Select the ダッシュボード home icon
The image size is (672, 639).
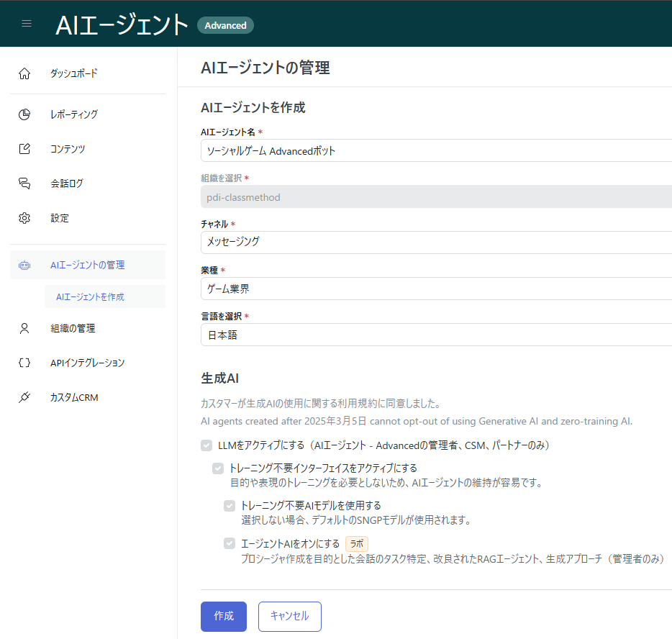point(24,73)
